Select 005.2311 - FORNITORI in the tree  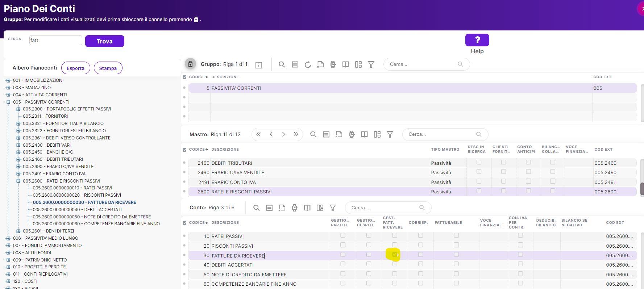pyautogui.click(x=45, y=116)
